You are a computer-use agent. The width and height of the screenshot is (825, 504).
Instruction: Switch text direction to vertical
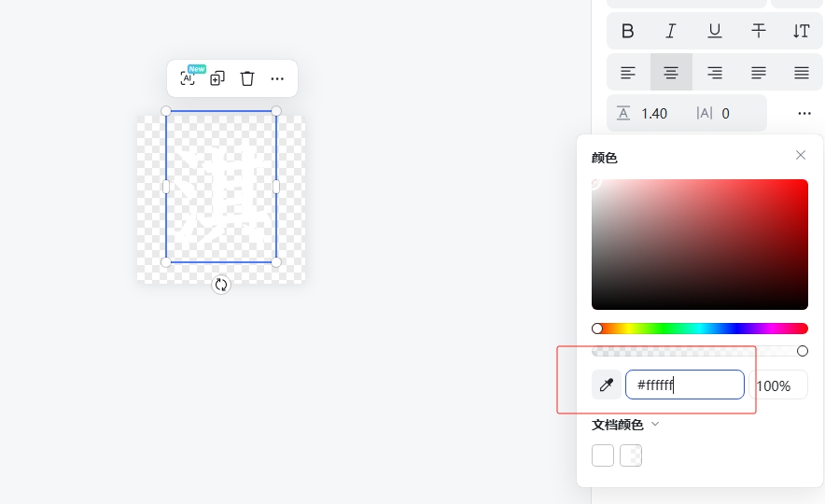[801, 31]
